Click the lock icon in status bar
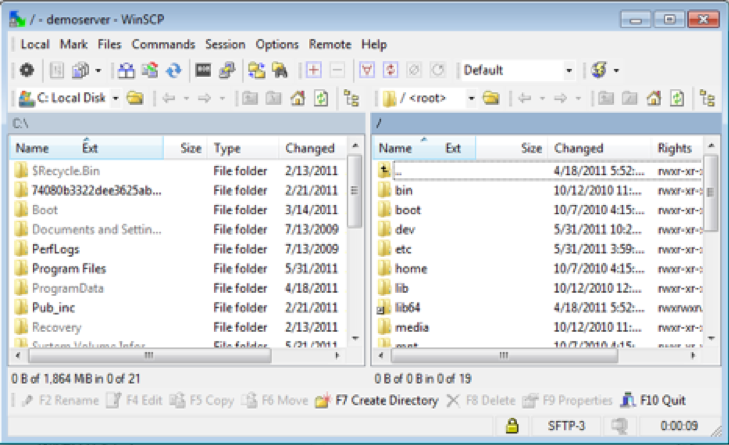Screen dimensions: 729x445 click(x=512, y=425)
